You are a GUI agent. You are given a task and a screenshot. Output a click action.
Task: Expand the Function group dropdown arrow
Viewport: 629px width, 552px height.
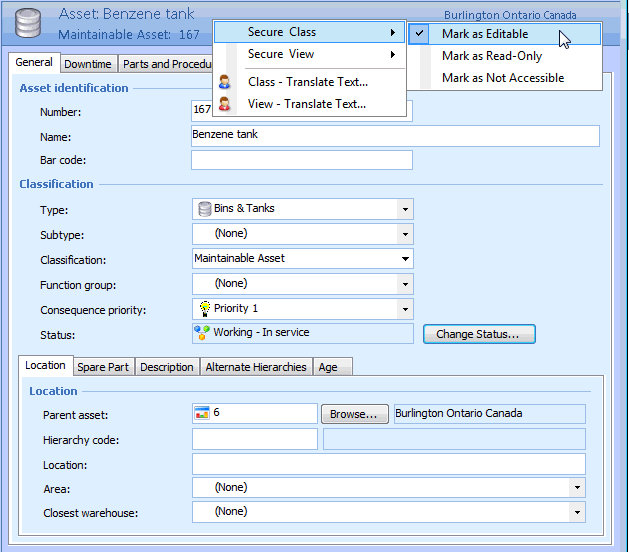[x=405, y=284]
